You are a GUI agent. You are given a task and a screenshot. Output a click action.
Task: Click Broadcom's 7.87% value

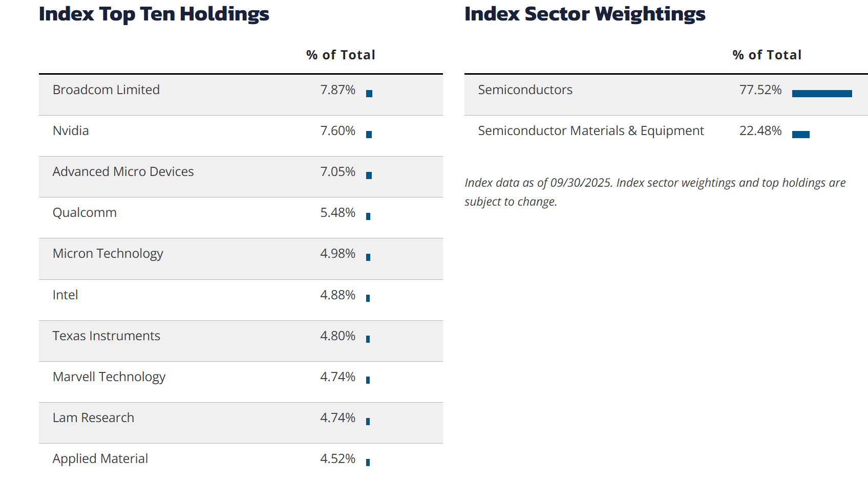tap(337, 90)
